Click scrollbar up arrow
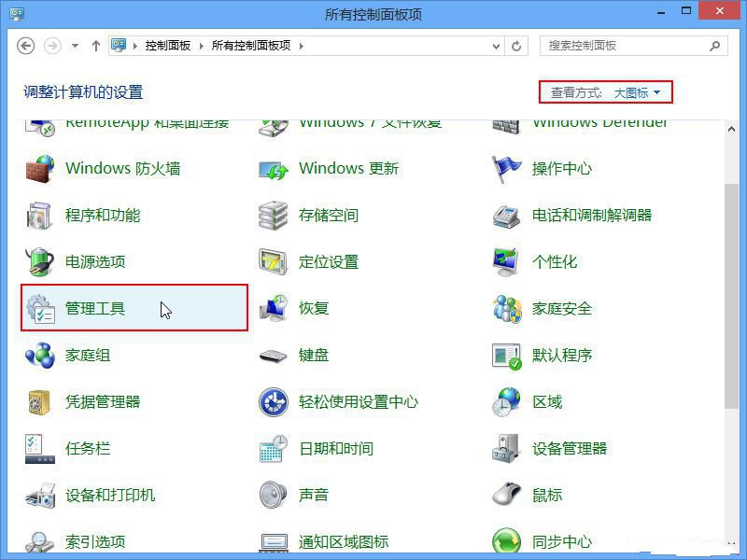The width and height of the screenshot is (747, 560). 731,129
